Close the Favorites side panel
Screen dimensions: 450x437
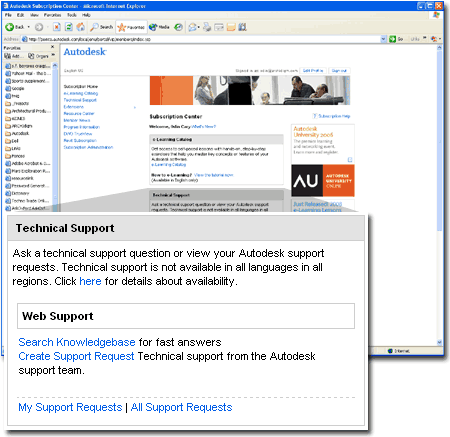52,47
